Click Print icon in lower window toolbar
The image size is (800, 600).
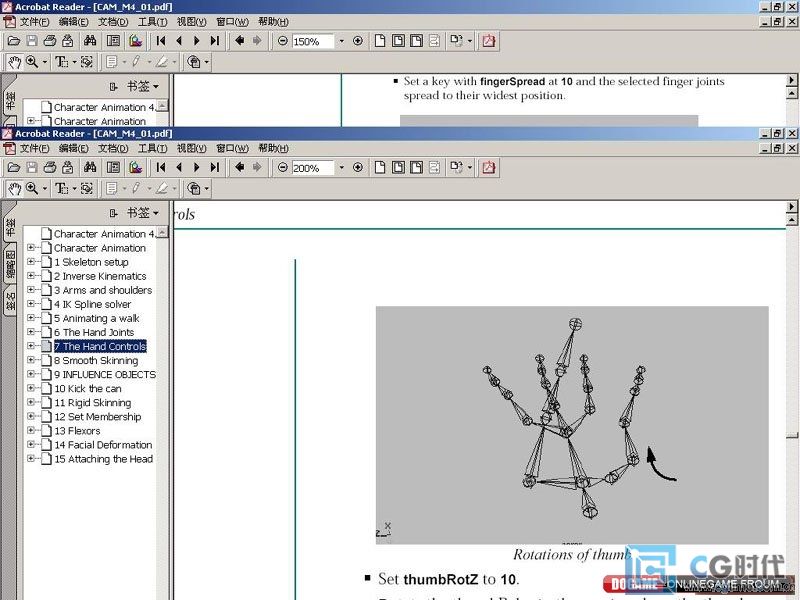(49, 167)
